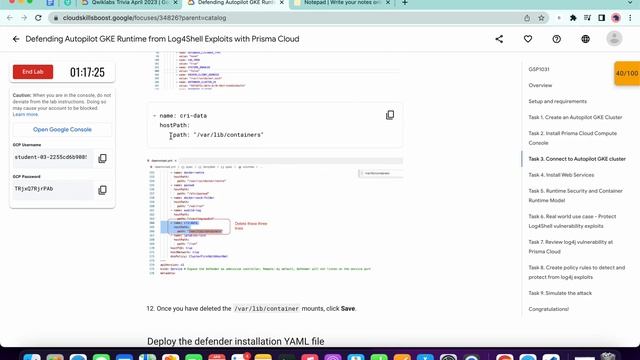Click the GCP username field

tap(53, 158)
